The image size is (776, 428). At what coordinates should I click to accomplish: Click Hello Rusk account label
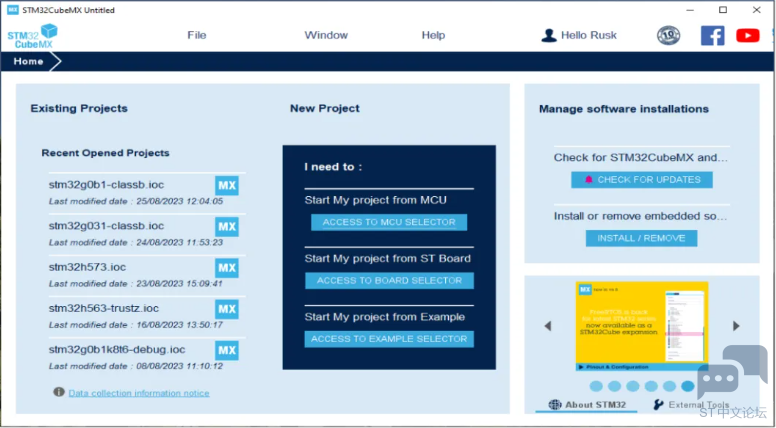pyautogui.click(x=589, y=35)
